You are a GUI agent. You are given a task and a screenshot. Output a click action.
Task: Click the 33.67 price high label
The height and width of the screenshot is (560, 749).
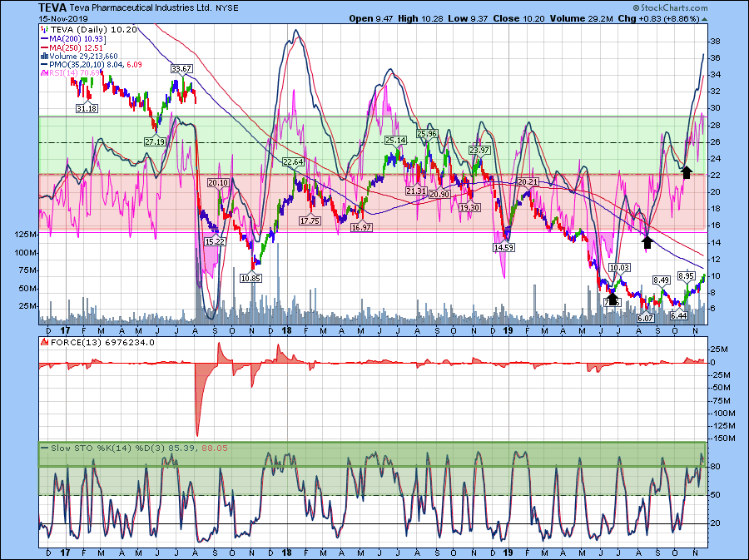181,68
